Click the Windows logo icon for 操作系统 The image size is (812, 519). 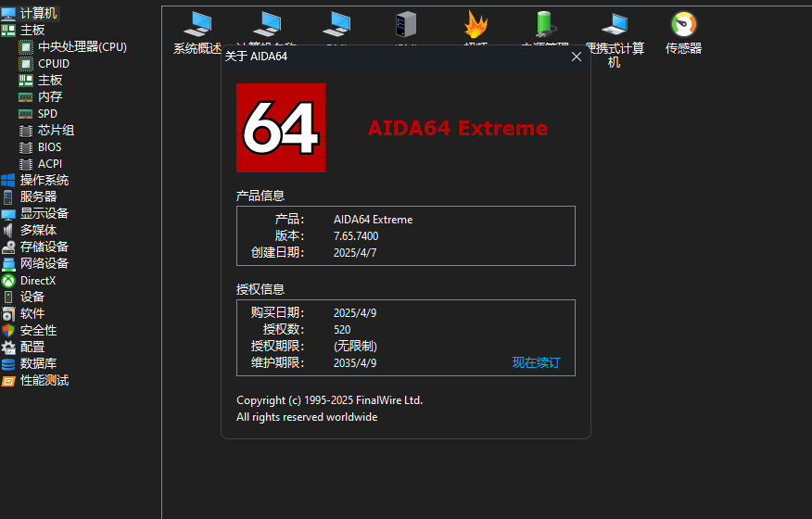coord(8,180)
